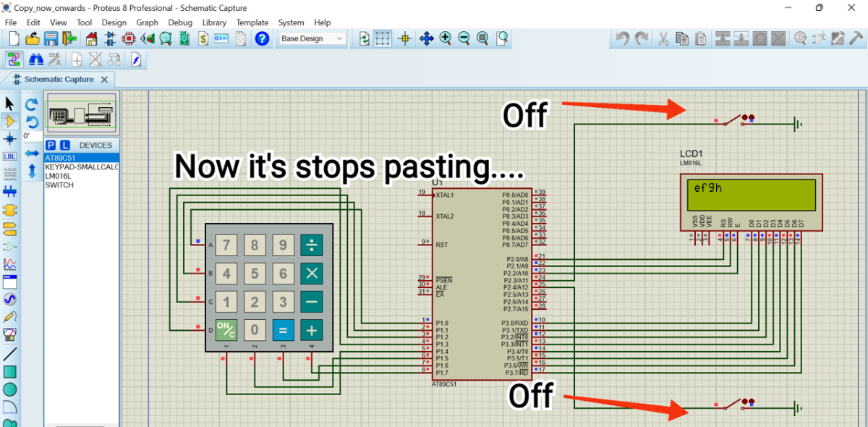
Task: Click the L library manager button
Action: [64, 145]
